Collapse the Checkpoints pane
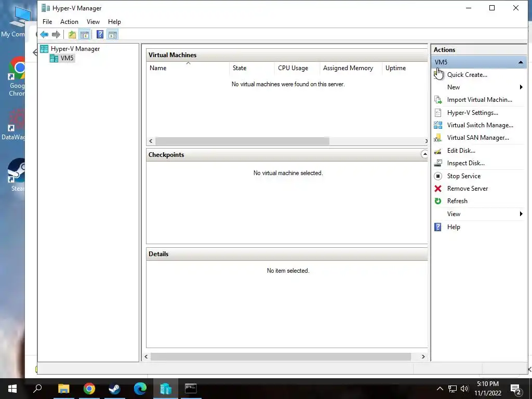The width and height of the screenshot is (532, 399). coord(424,154)
